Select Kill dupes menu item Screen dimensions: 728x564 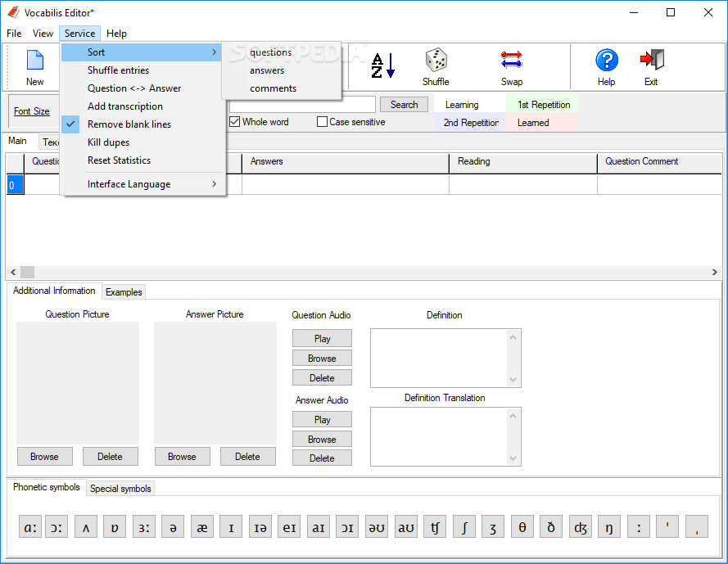pyautogui.click(x=142, y=142)
